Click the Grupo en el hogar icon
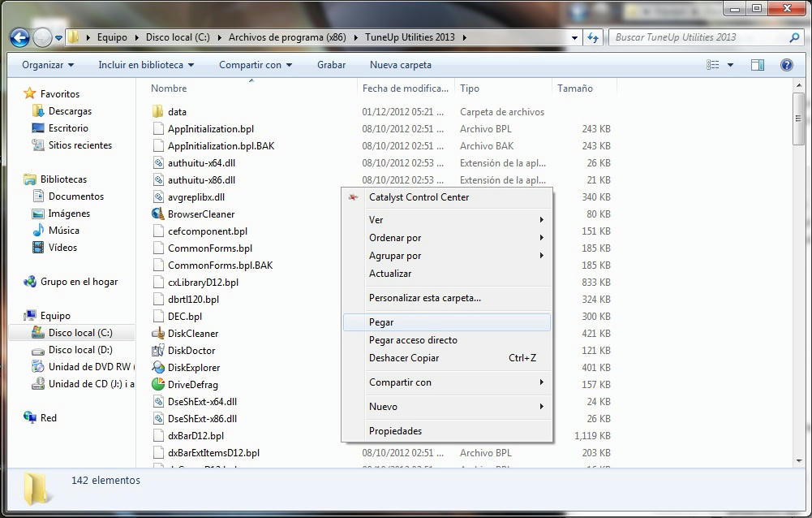 30,282
